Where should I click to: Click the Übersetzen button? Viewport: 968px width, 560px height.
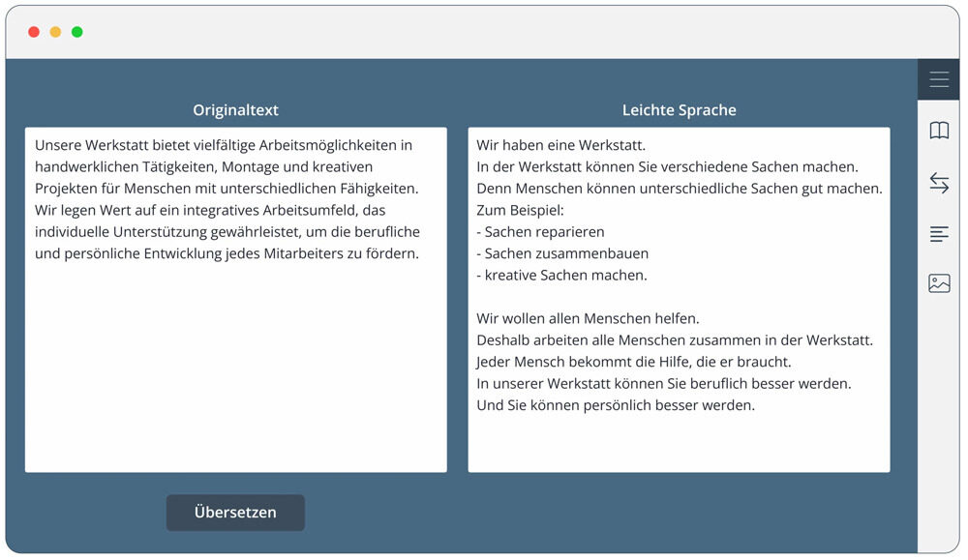(235, 513)
